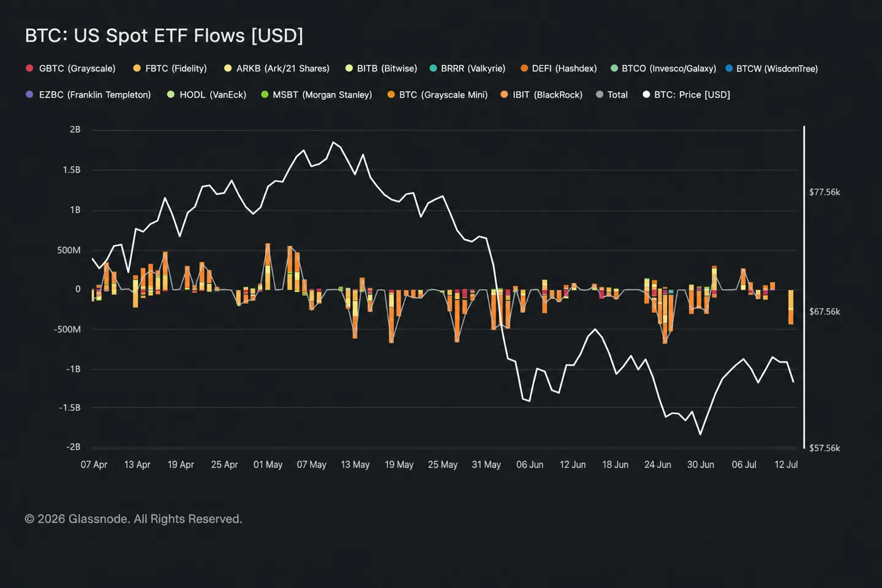
Task: Click the 25 Apr date label
Action: (x=224, y=465)
